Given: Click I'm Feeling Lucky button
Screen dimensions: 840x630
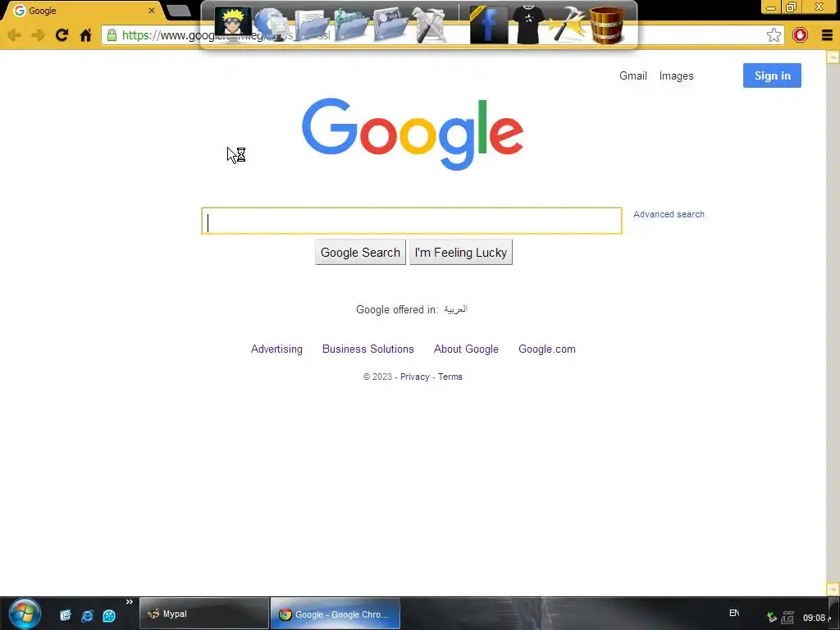Looking at the screenshot, I should [x=461, y=253].
